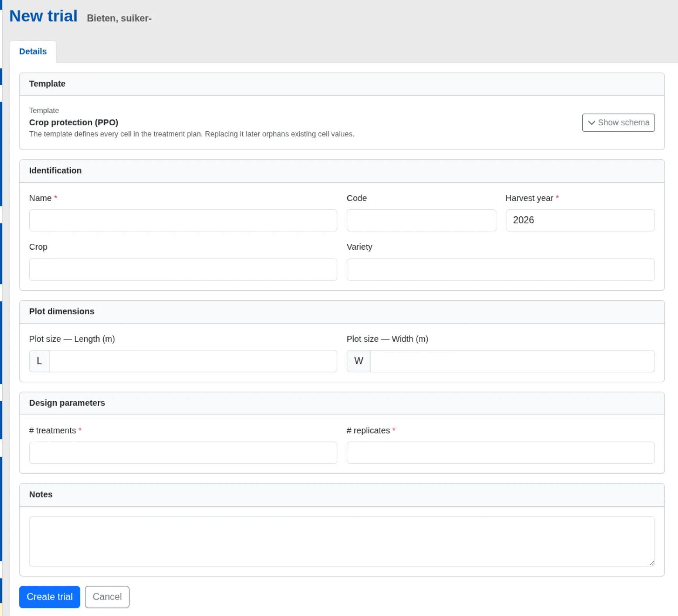This screenshot has width=678, height=616.
Task: Switch to the Details tab
Action: pyautogui.click(x=33, y=51)
